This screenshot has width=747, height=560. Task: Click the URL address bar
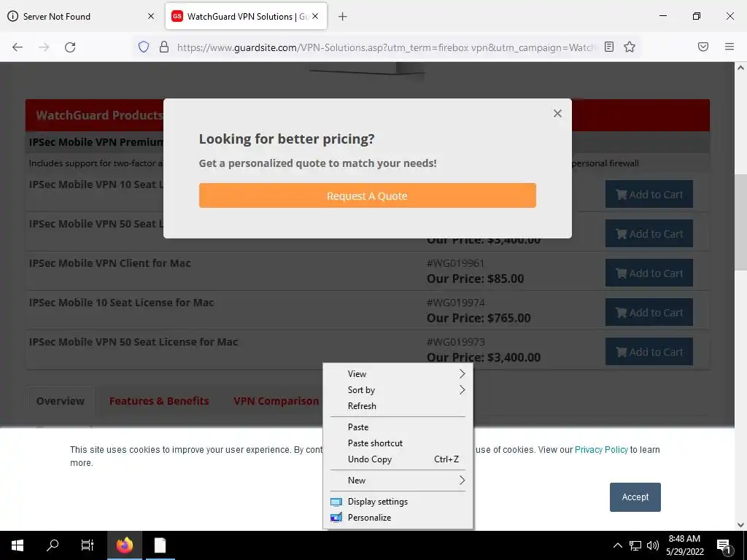[x=386, y=47]
